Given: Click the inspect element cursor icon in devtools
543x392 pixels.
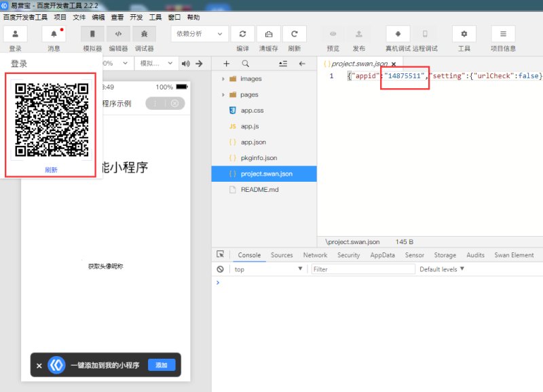Looking at the screenshot, I should tap(221, 255).
